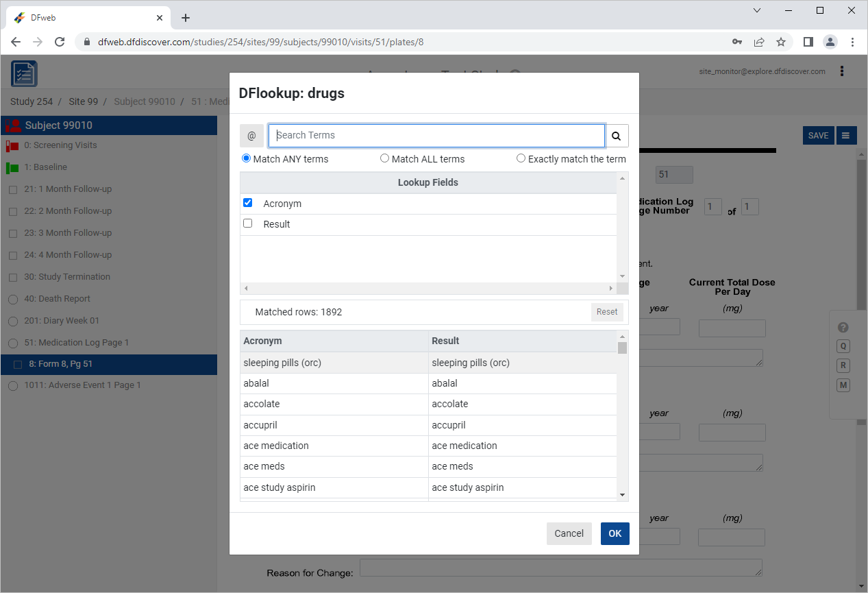Confirm lookup with the OK button

(x=615, y=533)
